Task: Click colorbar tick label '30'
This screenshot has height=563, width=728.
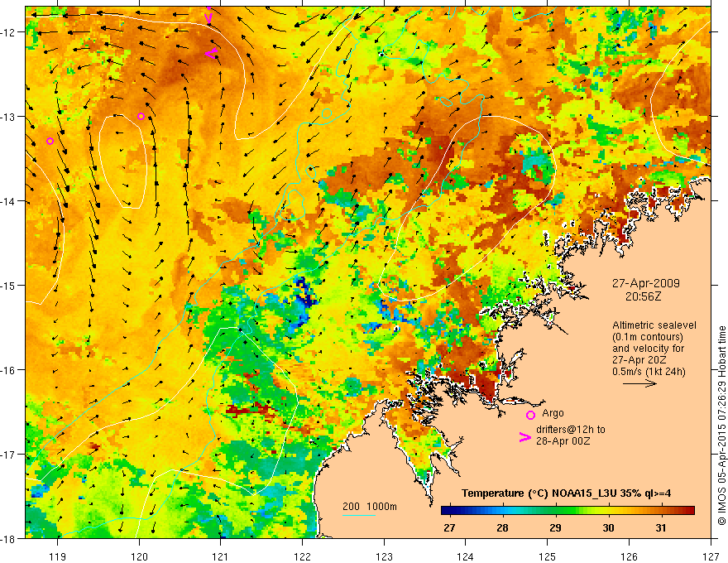Action: (x=608, y=528)
